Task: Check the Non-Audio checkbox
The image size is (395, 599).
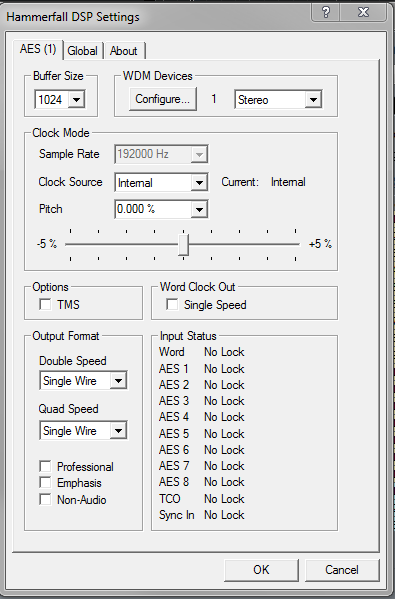Action: click(45, 499)
